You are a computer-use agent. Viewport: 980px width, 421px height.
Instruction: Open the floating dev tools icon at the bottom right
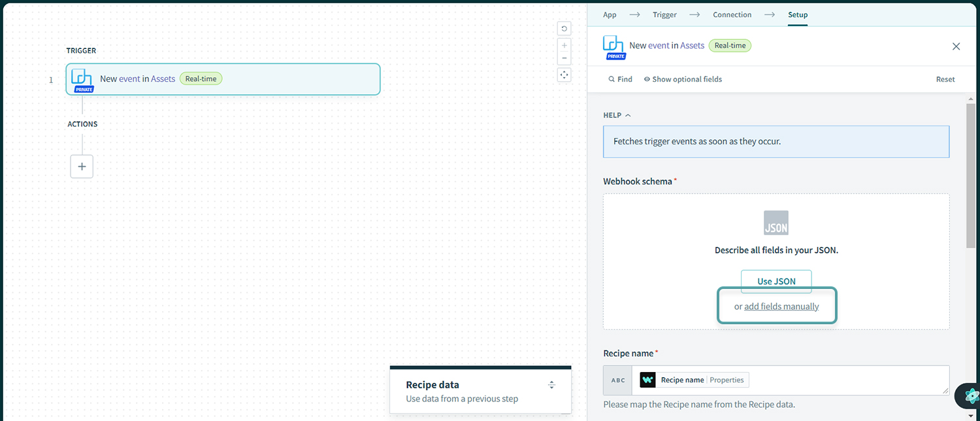pyautogui.click(x=972, y=396)
